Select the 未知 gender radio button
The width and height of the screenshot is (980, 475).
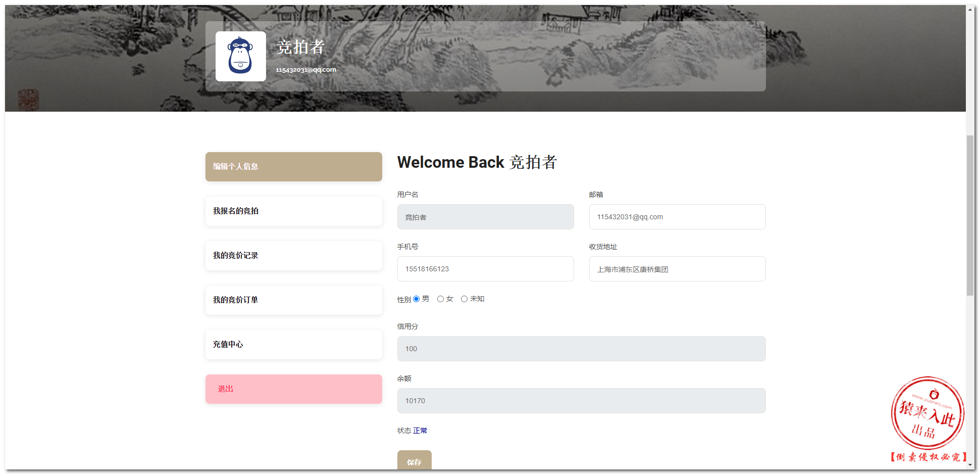pyautogui.click(x=465, y=299)
